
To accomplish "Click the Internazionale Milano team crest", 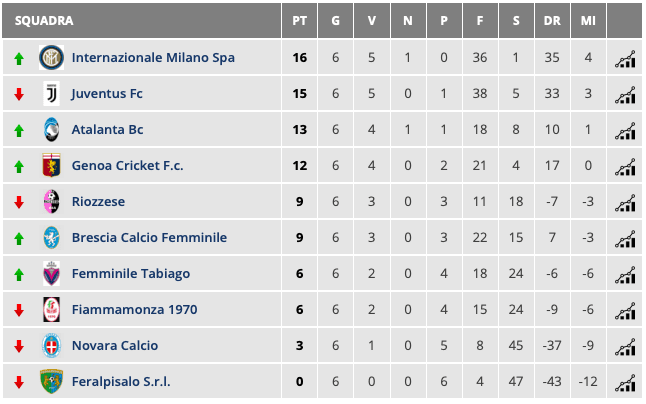I will tap(50, 58).
